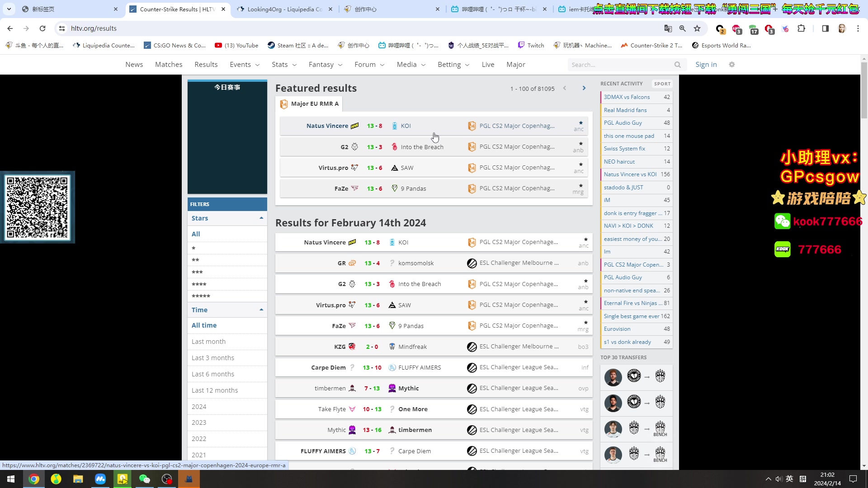Open the News menu item
868x488 pixels.
tap(134, 65)
